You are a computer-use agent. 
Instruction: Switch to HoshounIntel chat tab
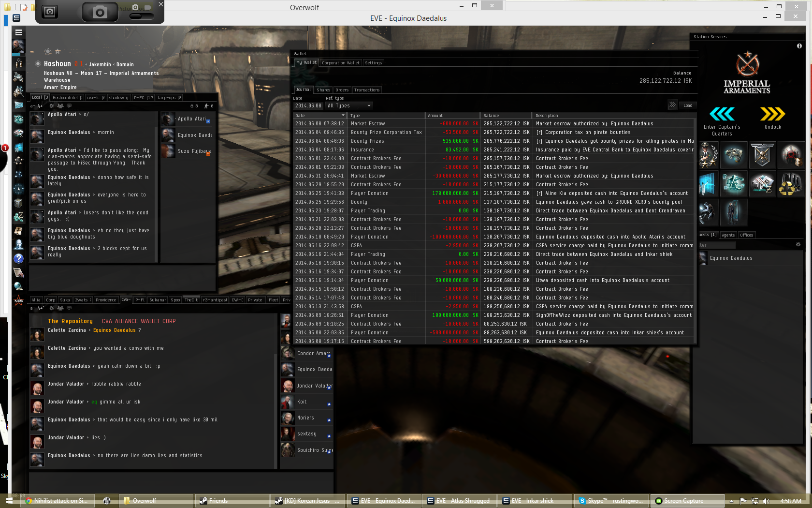(x=67, y=98)
